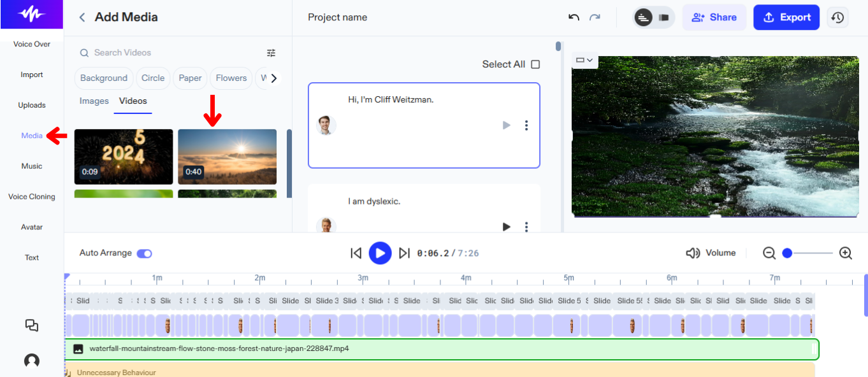Viewport: 868px width, 377px height.
Task: Open options menu on Cliff Weitzman's block
Action: coord(526,125)
